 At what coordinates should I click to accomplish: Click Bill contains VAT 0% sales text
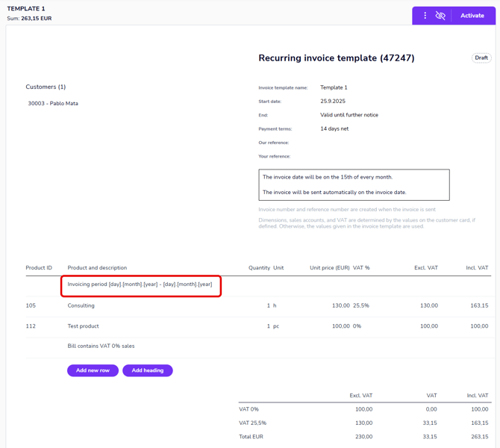pos(101,346)
